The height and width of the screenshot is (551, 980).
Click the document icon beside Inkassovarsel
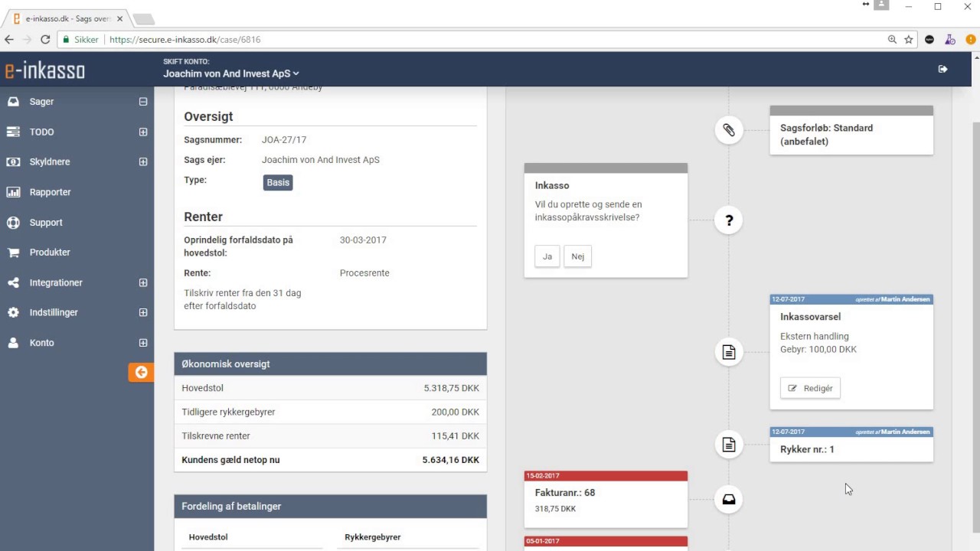729,352
